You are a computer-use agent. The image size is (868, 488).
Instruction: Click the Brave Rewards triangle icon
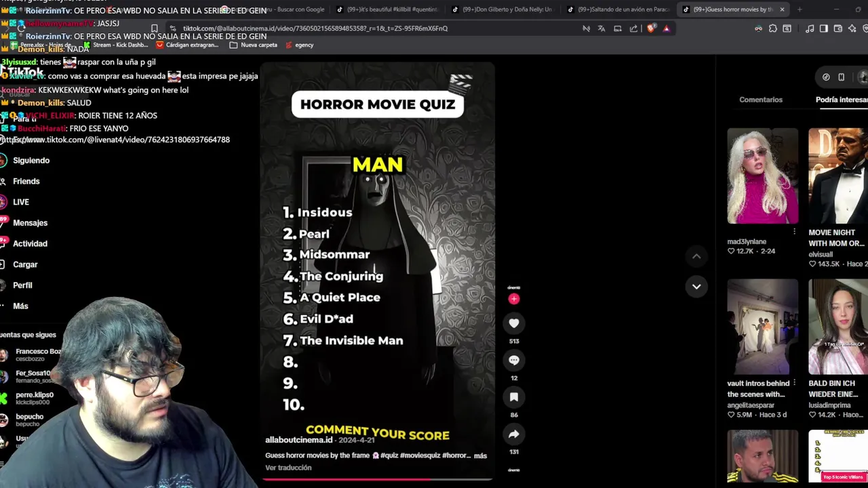coord(667,28)
